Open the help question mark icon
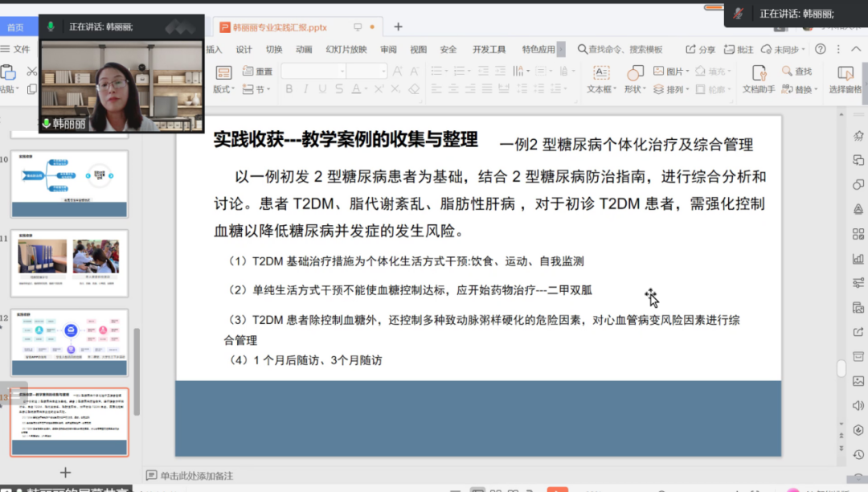 [x=821, y=49]
